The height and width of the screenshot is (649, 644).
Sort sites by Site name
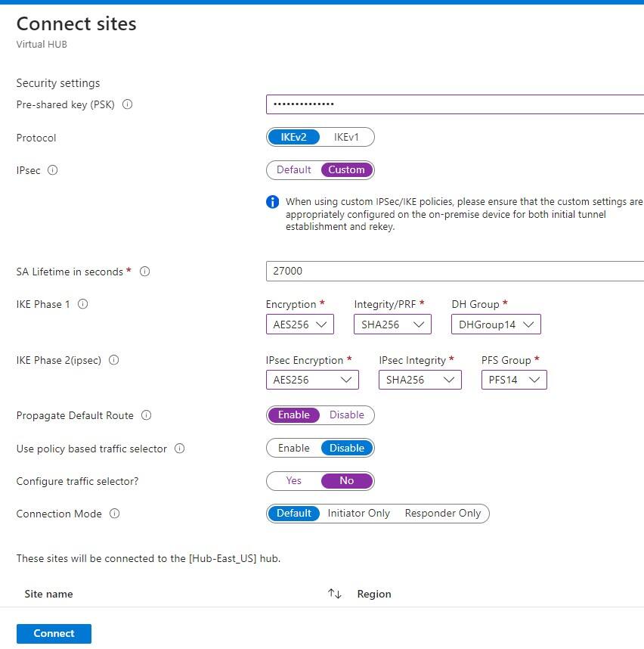[335, 594]
